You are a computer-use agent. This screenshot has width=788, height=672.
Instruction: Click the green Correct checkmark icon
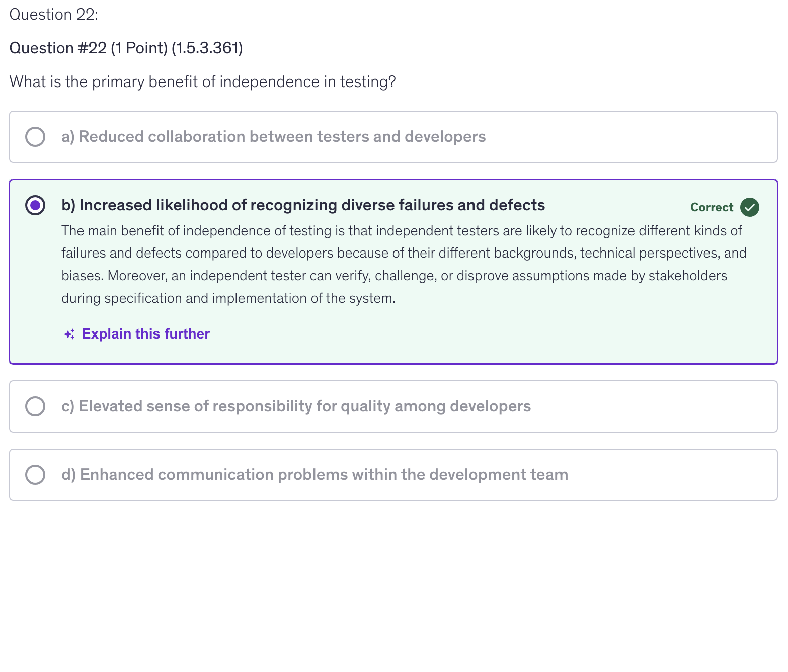(749, 207)
